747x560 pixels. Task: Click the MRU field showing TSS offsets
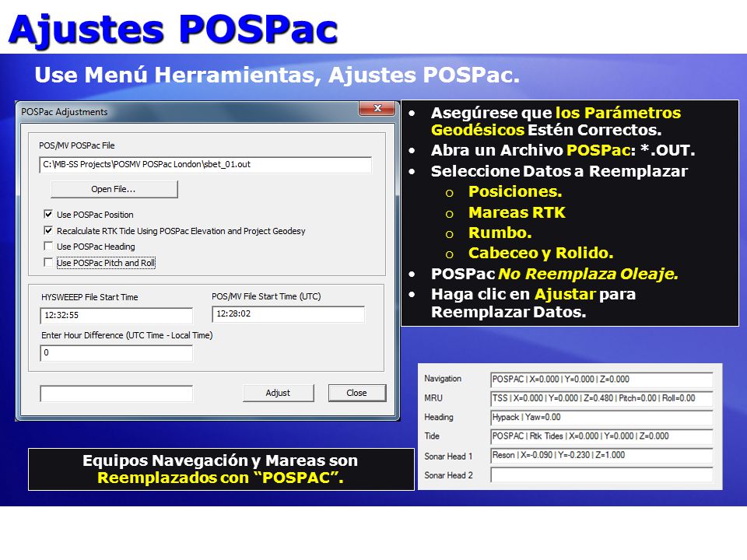pyautogui.click(x=601, y=398)
